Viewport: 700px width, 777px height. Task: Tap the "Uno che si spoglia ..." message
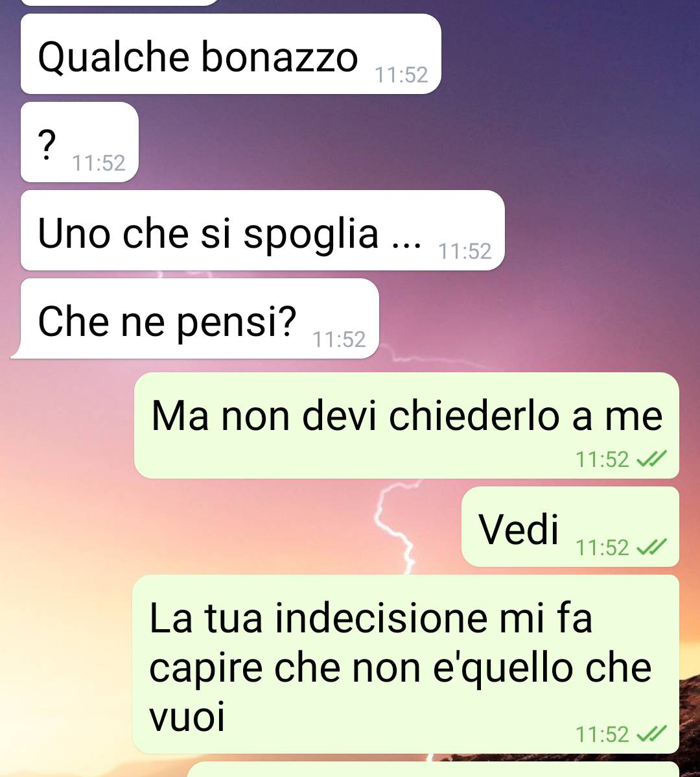point(262,230)
